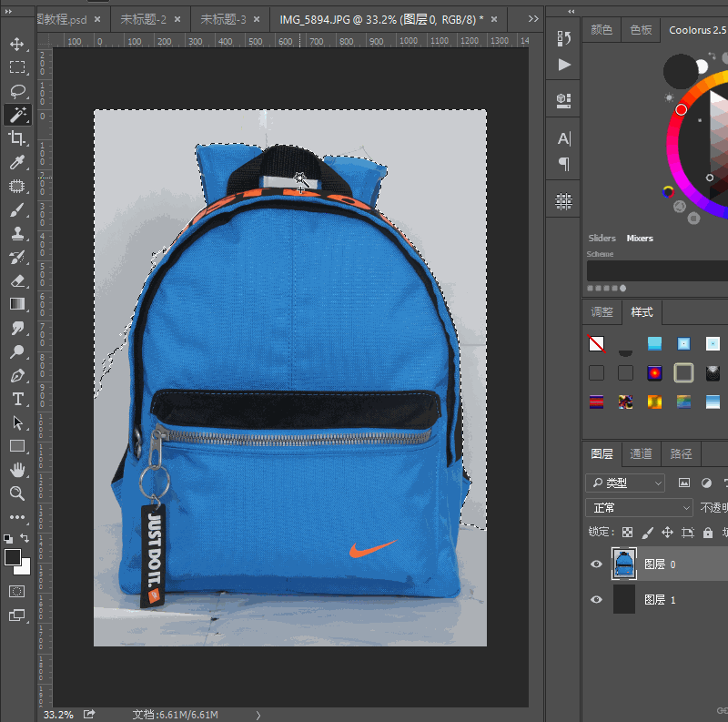728x722 pixels.
Task: Close the 未标题-2 document tab
Action: 177,19
